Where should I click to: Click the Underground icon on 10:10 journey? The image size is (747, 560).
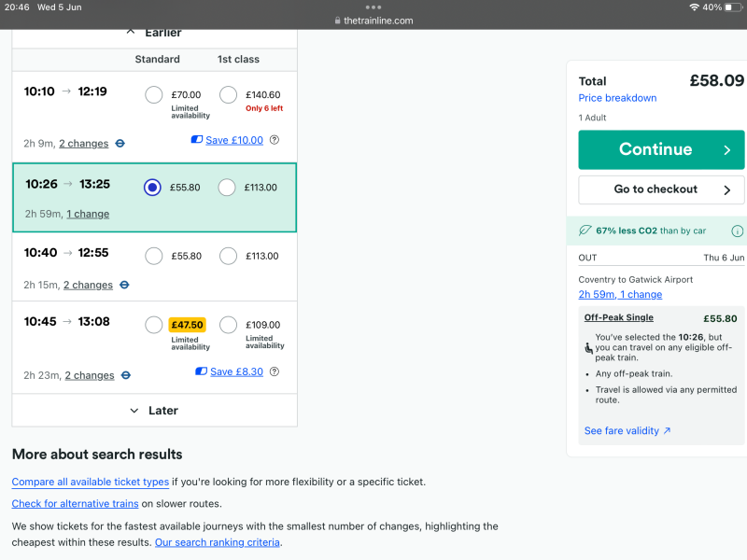tap(120, 144)
